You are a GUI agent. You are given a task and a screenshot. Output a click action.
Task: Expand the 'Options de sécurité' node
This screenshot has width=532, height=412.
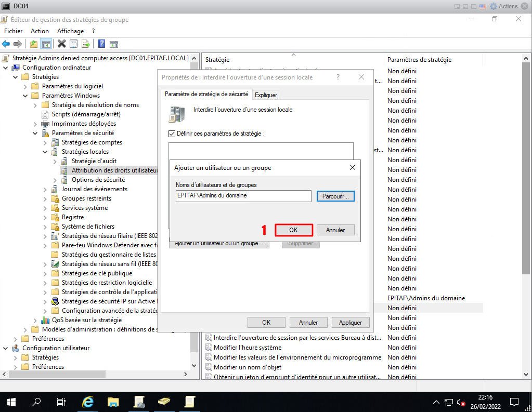tap(55, 180)
